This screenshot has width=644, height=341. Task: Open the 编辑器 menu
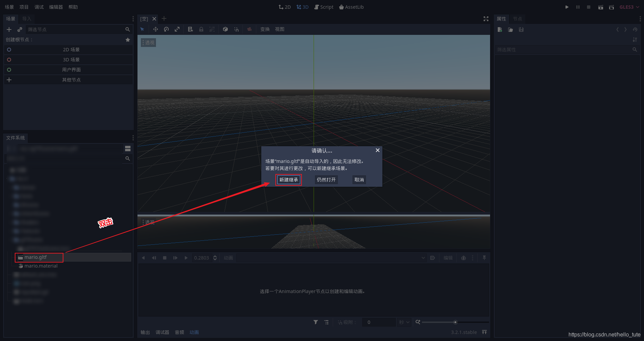point(56,7)
